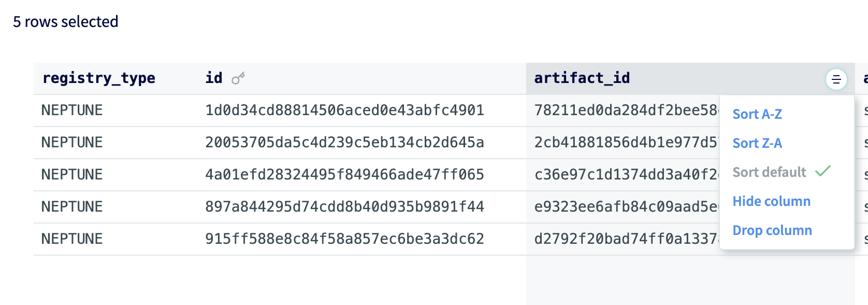Image resolution: width=868 pixels, height=305 pixels.
Task: Choose Sort A-Z for artifact_id
Action: pos(757,114)
